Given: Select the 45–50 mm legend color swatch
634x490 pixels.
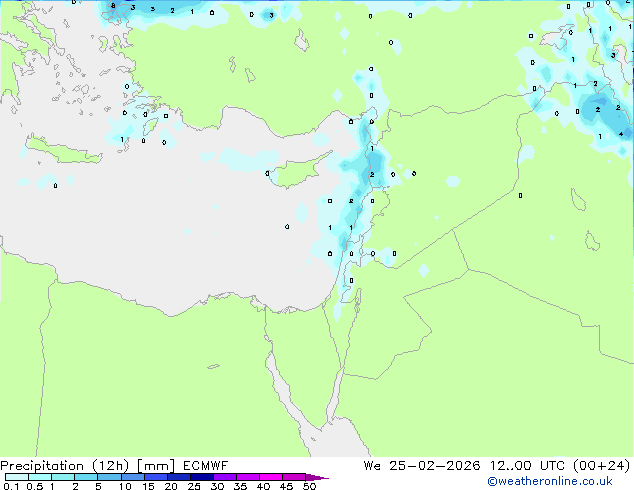Looking at the screenshot, I should point(294,477).
